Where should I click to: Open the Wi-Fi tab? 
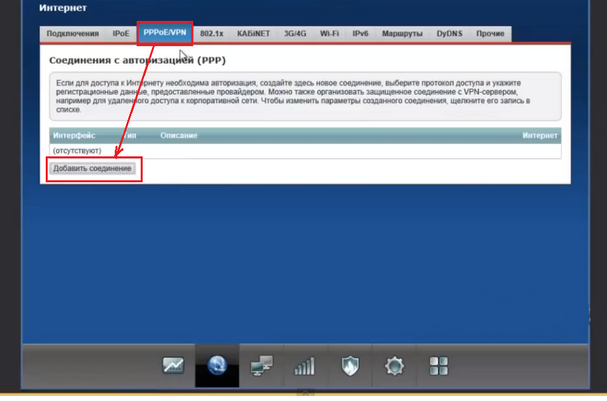[329, 34]
